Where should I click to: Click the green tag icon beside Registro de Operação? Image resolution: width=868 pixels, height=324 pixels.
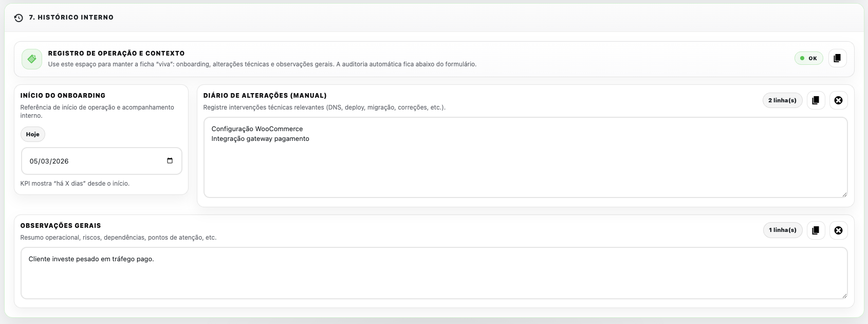pyautogui.click(x=32, y=59)
